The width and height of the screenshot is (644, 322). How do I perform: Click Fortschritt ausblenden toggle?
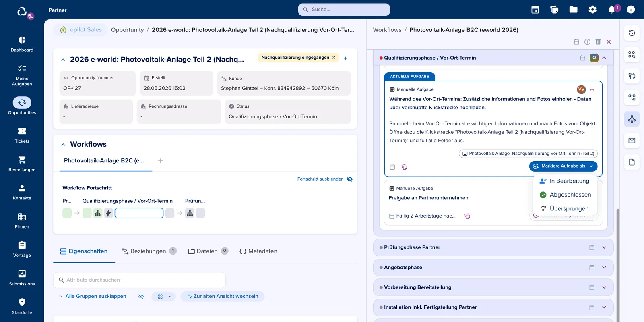pos(325,179)
